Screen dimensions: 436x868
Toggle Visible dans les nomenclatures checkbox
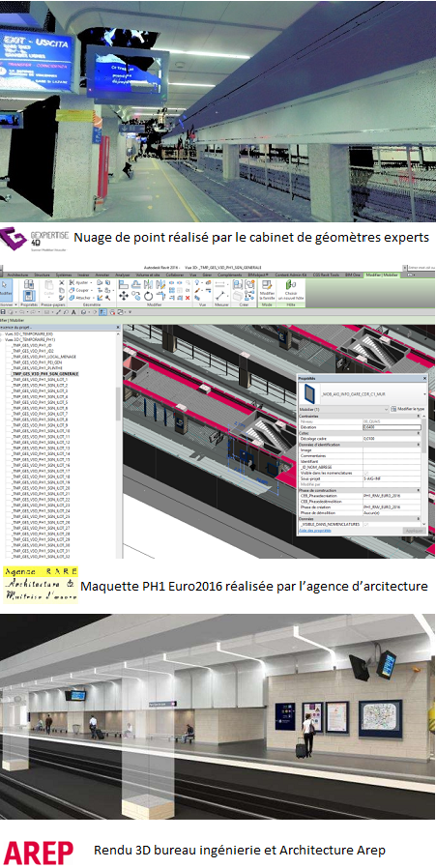point(366,473)
